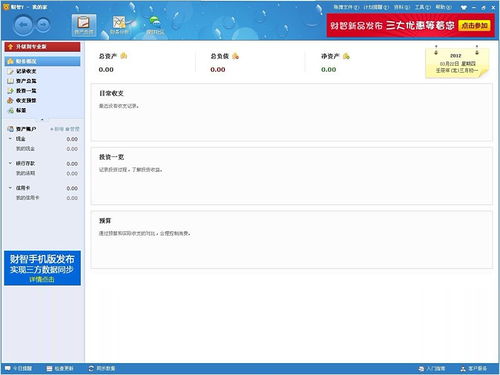Click the small collapse arrow below sidebar menu

click(x=42, y=119)
